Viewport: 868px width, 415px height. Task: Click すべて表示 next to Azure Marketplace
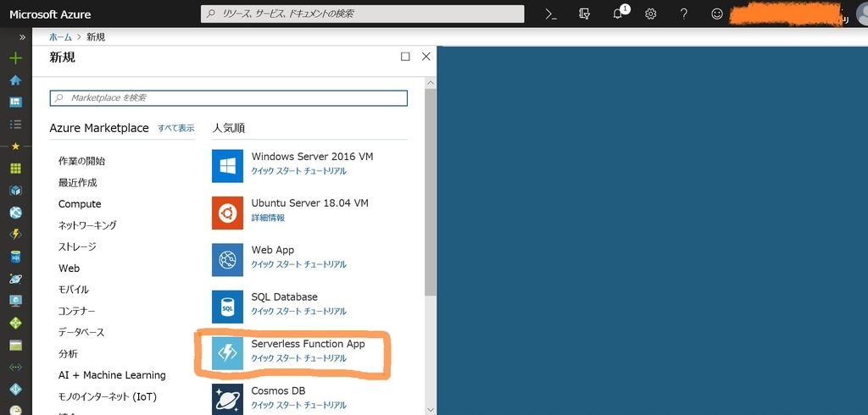click(x=176, y=128)
